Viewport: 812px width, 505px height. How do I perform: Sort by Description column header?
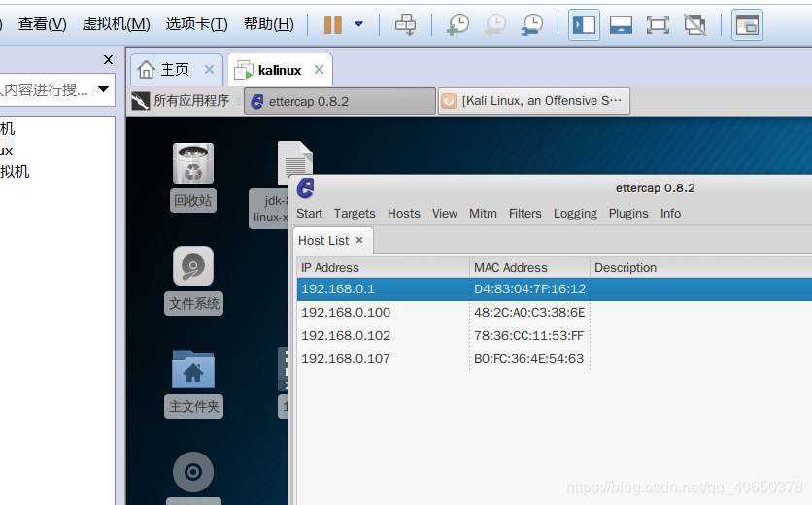[x=701, y=267]
